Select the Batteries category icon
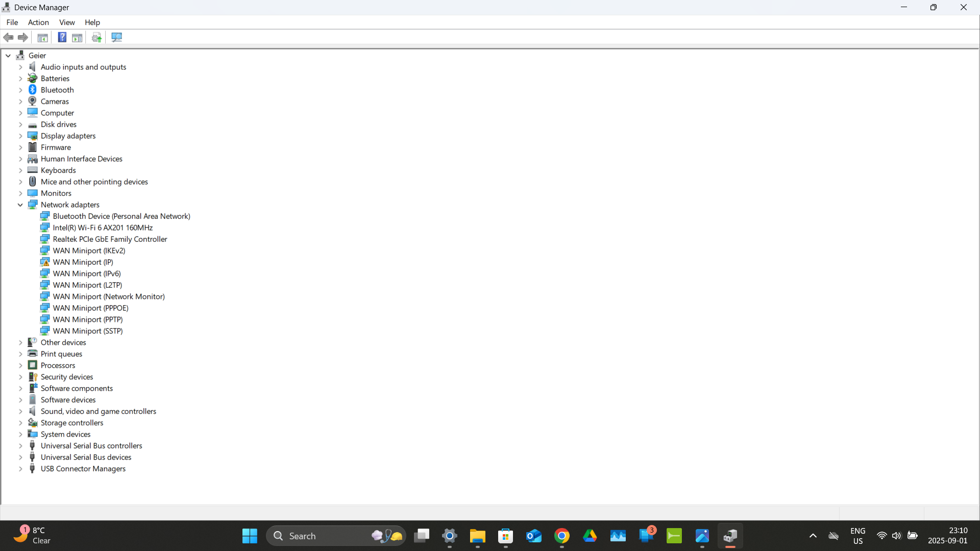 point(33,78)
